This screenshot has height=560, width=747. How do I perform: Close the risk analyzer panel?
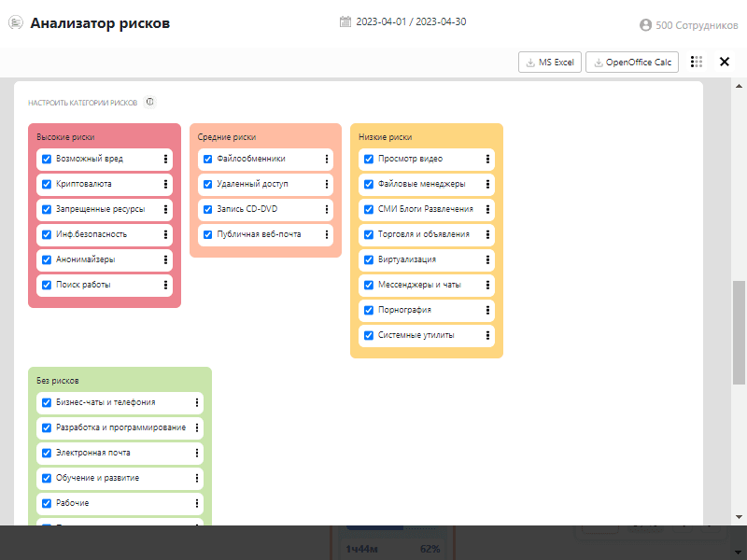click(x=725, y=62)
